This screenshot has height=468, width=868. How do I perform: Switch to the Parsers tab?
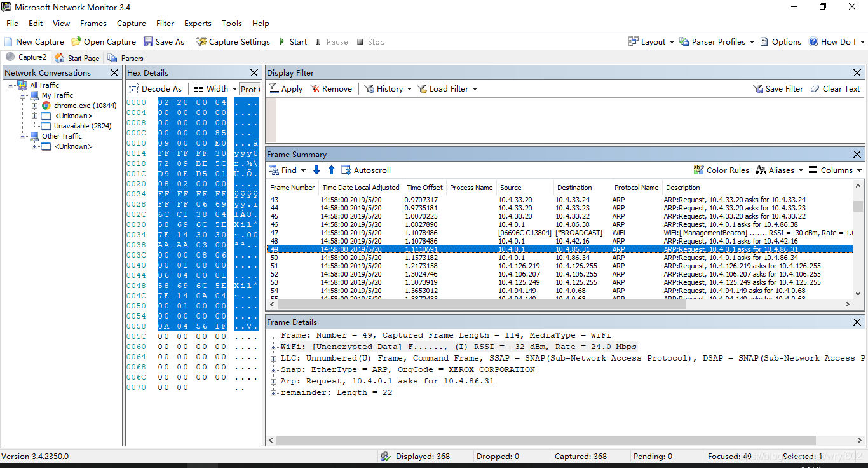click(126, 58)
